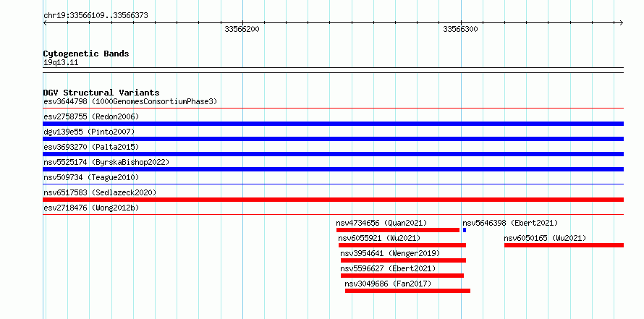Open variant nsv3049686 (Fan2017) label
This screenshot has width=644, height=319.
coord(388,284)
